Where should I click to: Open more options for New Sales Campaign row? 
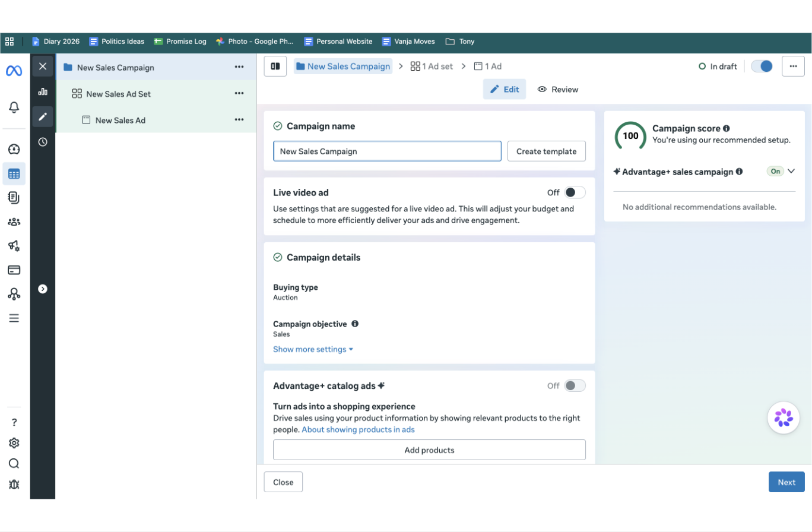(239, 67)
